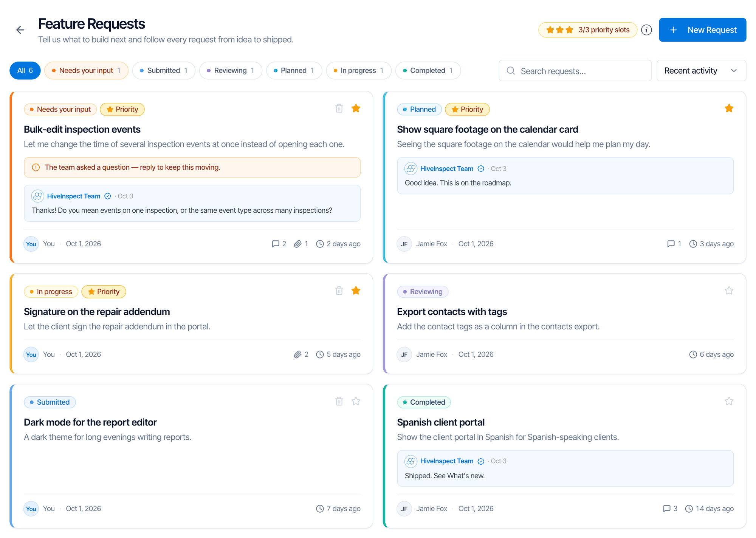Click 'Shipped. See What's new.' reply text
The image size is (756, 538).
445,476
